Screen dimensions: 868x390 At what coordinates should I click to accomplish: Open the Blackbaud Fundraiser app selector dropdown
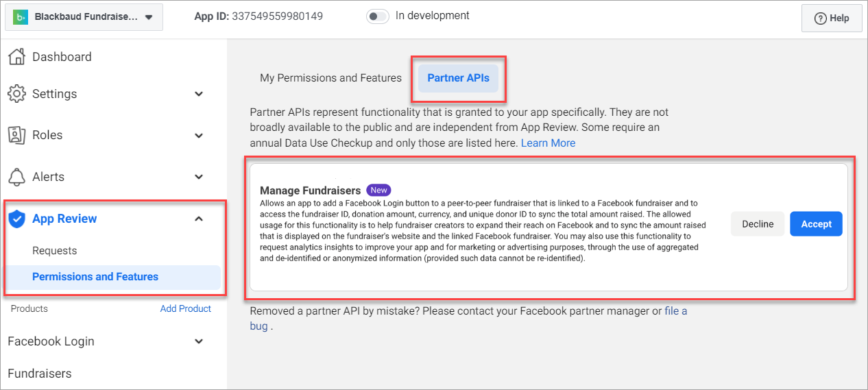point(84,16)
